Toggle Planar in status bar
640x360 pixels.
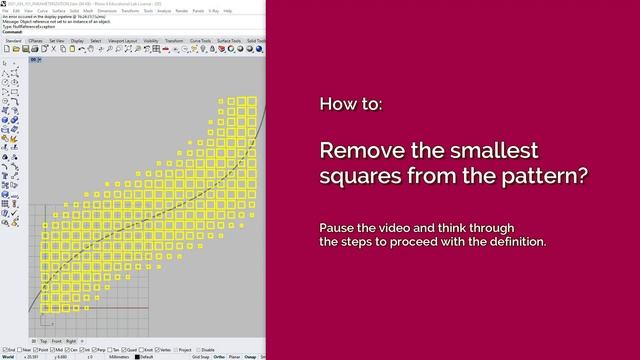coord(234,357)
